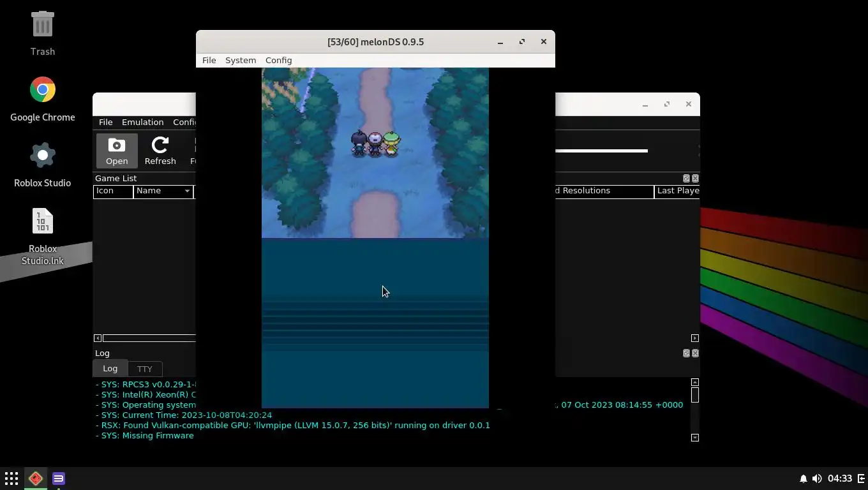Open Emulation menu in RPCS3 window

click(x=142, y=122)
